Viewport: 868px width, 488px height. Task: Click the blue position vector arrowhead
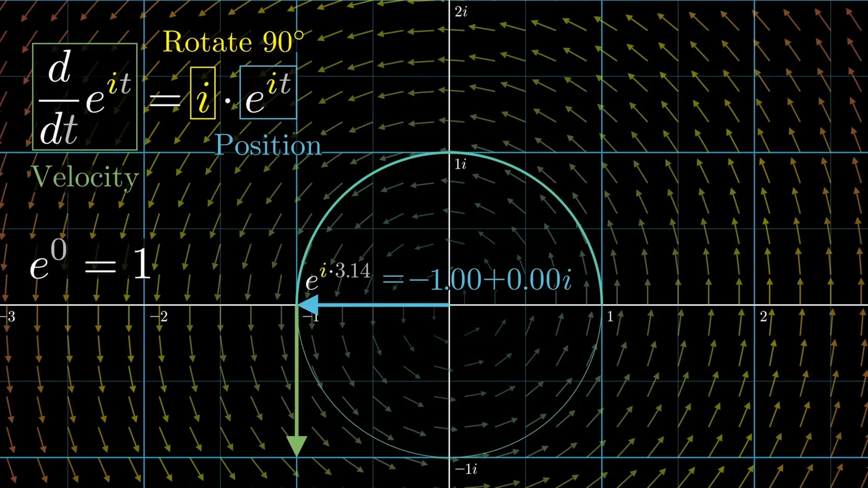[309, 305]
